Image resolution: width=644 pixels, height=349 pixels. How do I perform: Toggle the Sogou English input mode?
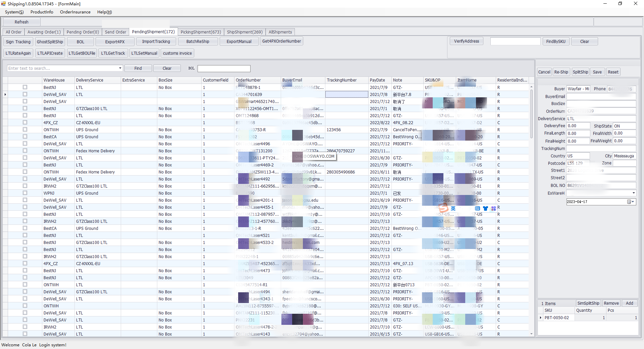click(x=453, y=208)
